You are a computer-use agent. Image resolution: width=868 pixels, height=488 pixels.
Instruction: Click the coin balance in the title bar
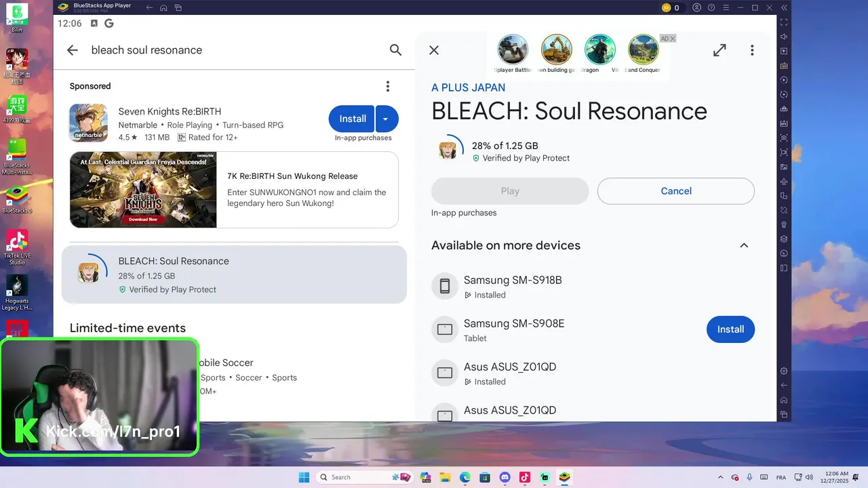(x=671, y=7)
